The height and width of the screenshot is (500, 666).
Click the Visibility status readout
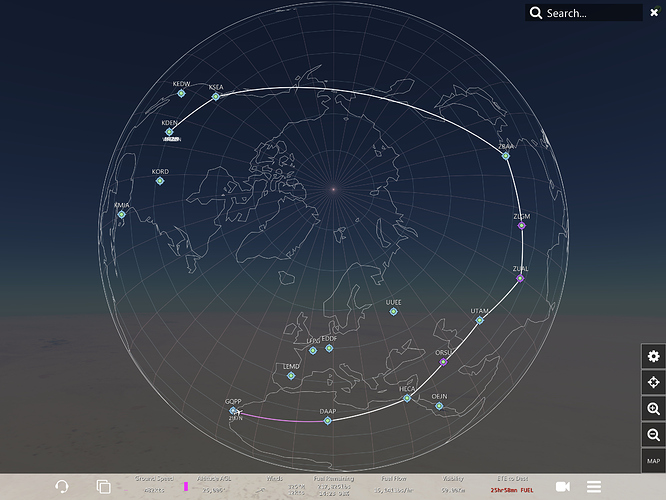(x=453, y=484)
